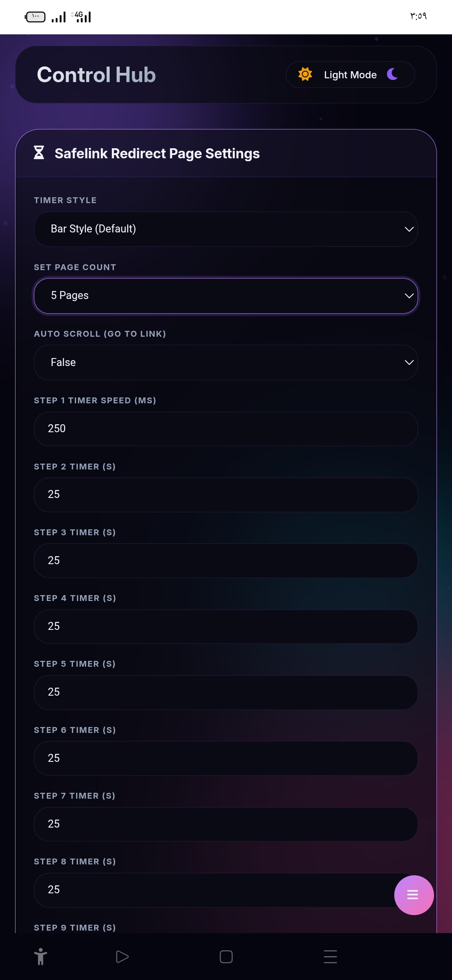Click the hourglass icon beside Safelink settings
The image size is (452, 980).
tap(39, 153)
